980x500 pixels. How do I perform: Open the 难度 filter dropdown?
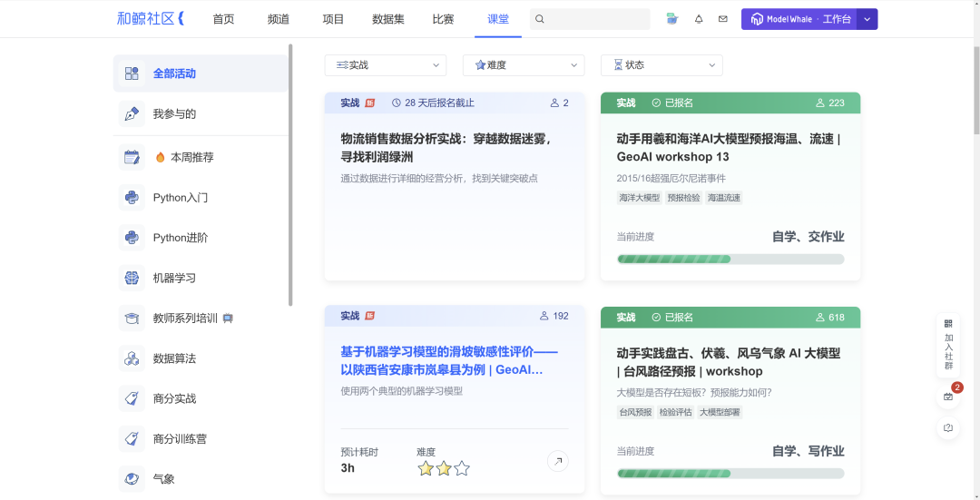pos(524,65)
